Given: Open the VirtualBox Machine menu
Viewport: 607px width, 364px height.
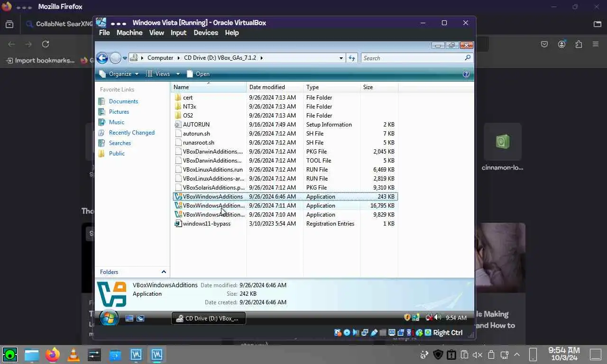Looking at the screenshot, I should click(x=129, y=33).
